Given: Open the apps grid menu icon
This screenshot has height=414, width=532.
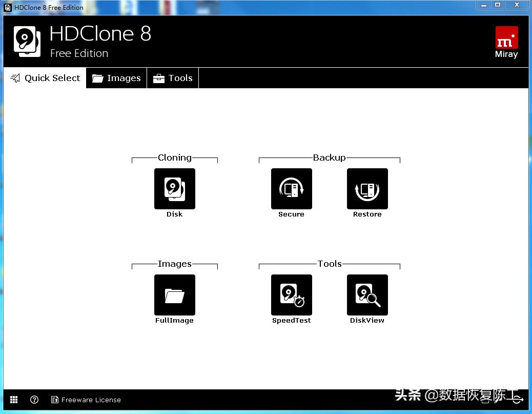Looking at the screenshot, I should point(14,400).
